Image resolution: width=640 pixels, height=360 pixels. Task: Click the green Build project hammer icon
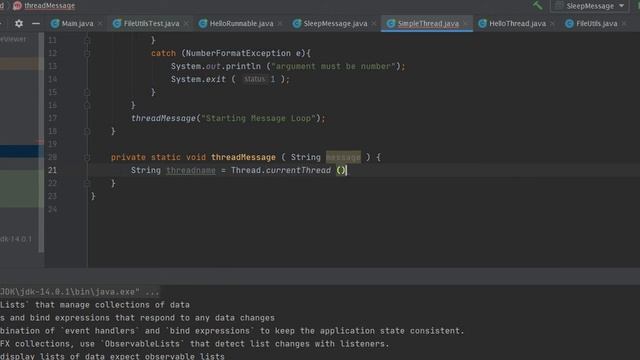coord(538,5)
